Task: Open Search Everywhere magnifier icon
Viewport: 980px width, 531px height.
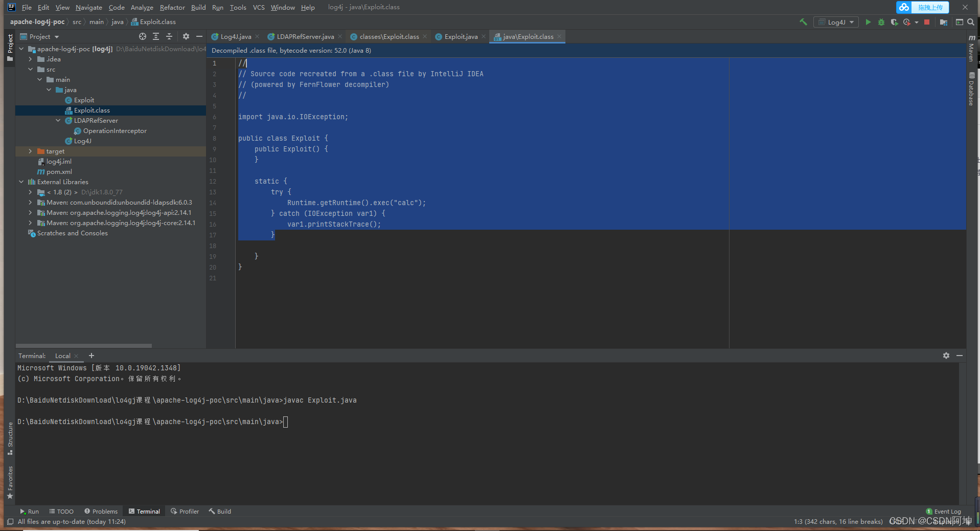Action: tap(970, 22)
